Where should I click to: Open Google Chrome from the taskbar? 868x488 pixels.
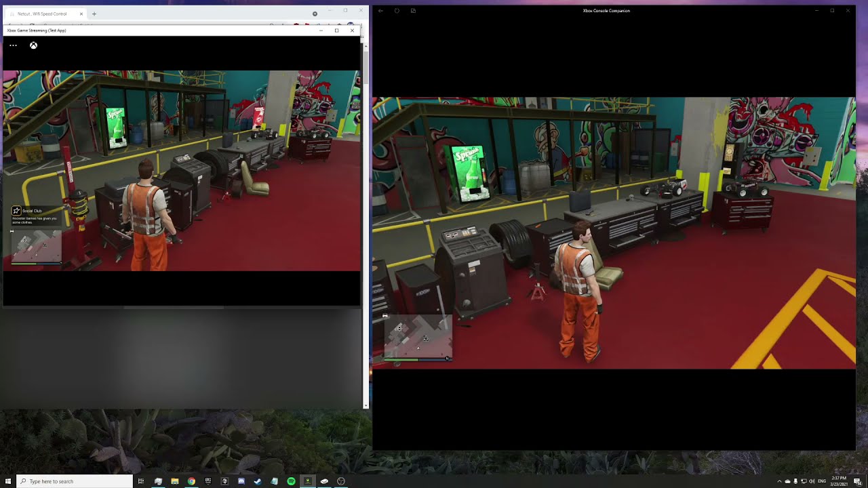click(191, 481)
